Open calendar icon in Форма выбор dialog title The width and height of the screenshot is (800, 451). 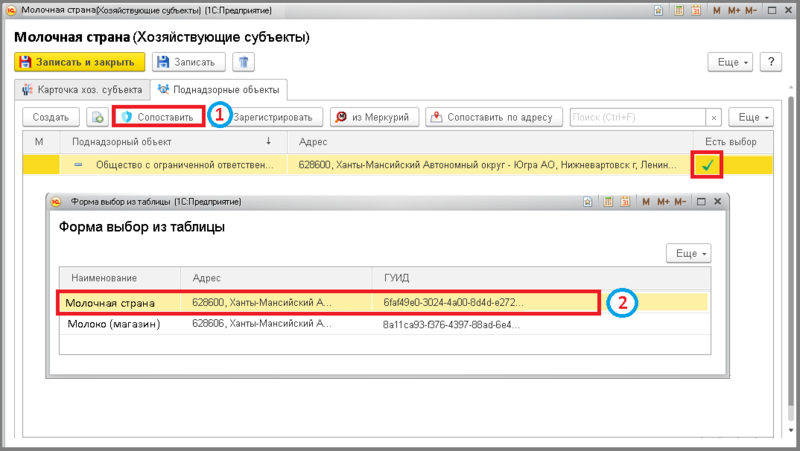click(625, 202)
